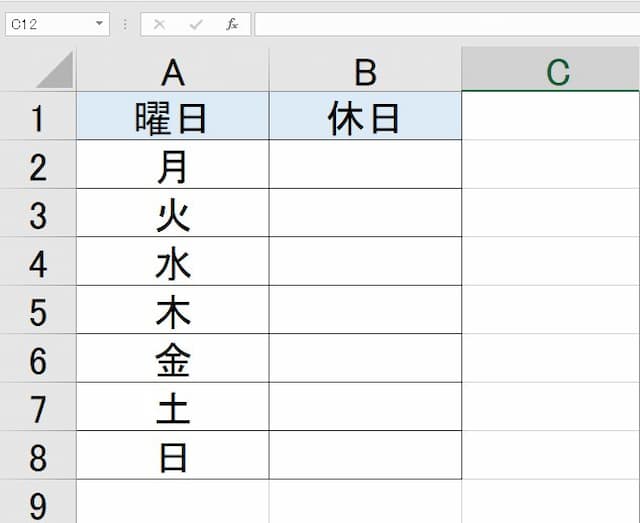Click the empty 休日 cell beside 土
Viewport: 640px width, 523px height.
coord(365,408)
